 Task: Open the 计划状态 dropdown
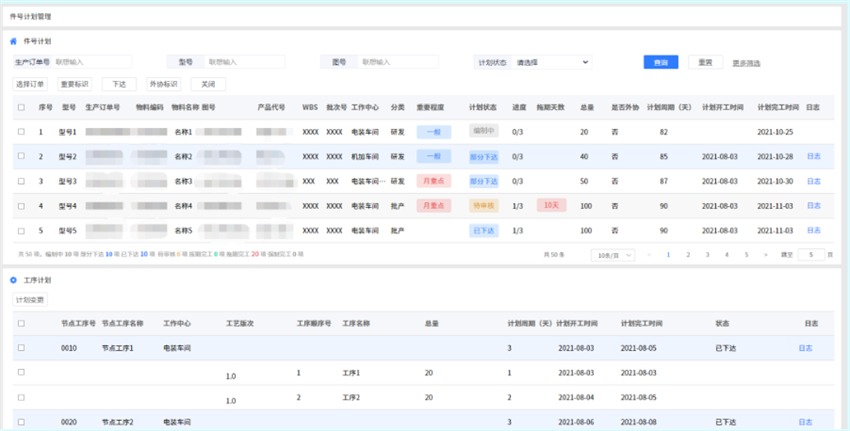coord(552,62)
